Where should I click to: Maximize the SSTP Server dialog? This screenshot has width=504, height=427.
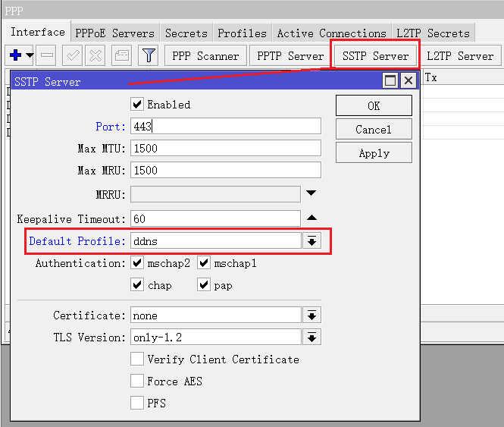[x=390, y=80]
